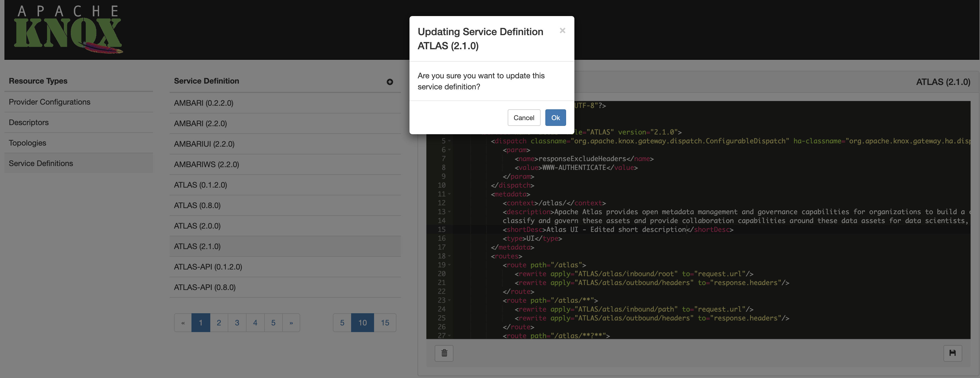Open Provider Configurations resource type

coord(50,102)
